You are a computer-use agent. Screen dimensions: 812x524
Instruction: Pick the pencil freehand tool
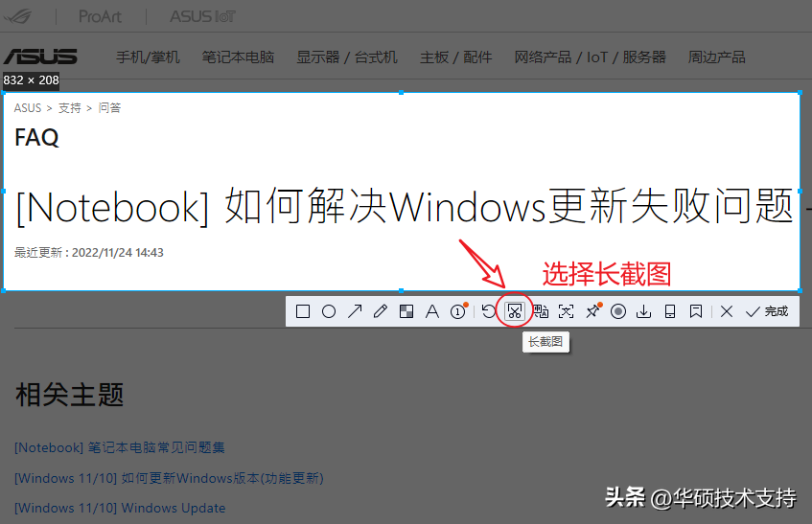pos(381,311)
